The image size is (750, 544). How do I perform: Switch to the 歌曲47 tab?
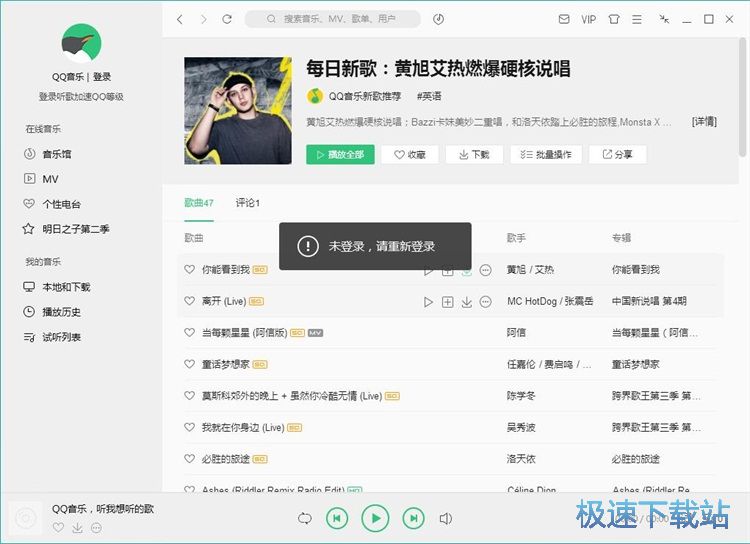coord(199,203)
